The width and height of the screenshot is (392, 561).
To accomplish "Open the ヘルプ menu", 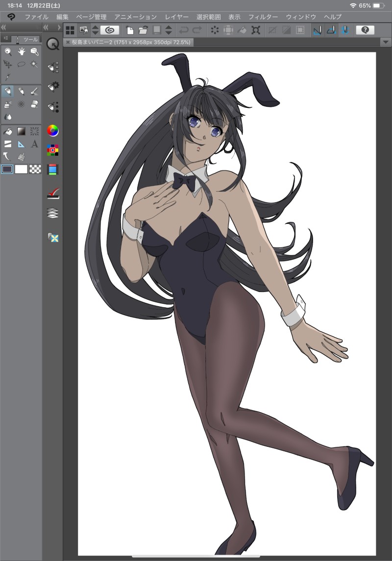I will pos(333,17).
